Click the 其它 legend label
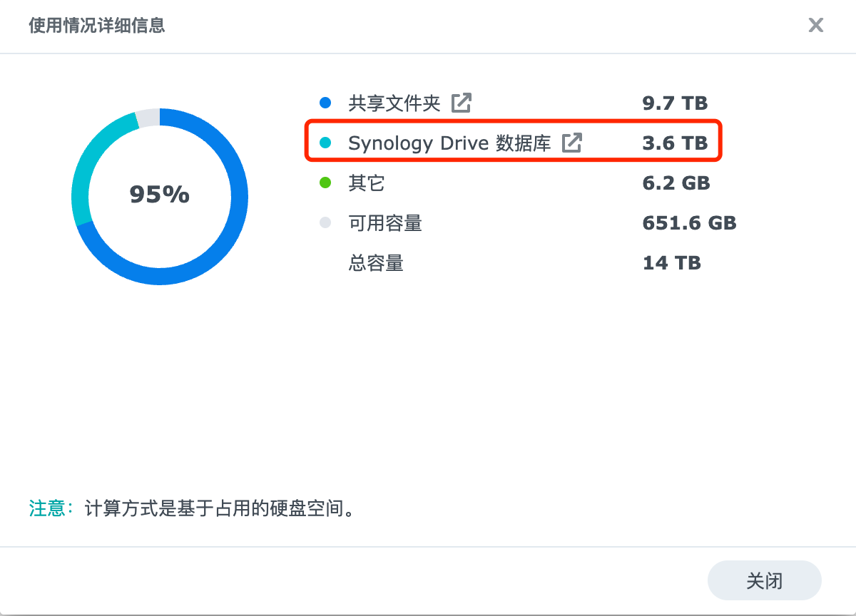This screenshot has height=616, width=856. [x=367, y=183]
